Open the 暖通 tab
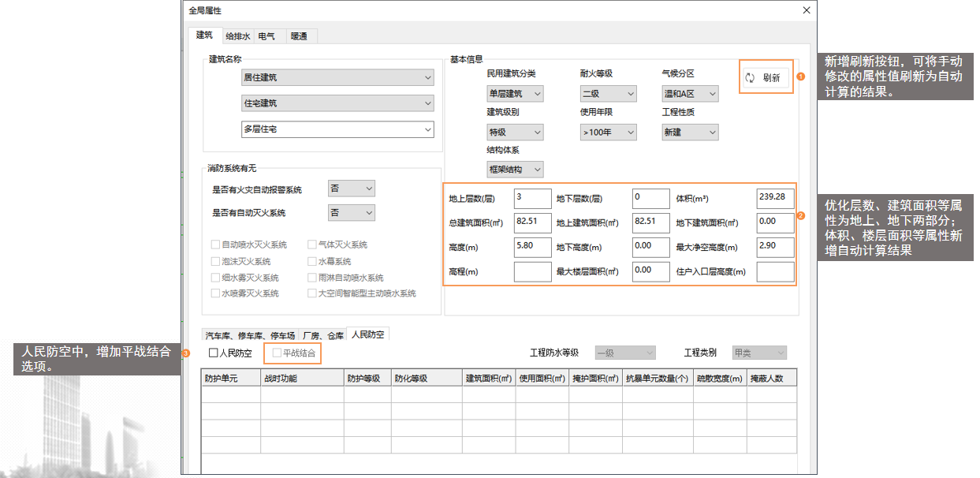The image size is (980, 478). 299,36
